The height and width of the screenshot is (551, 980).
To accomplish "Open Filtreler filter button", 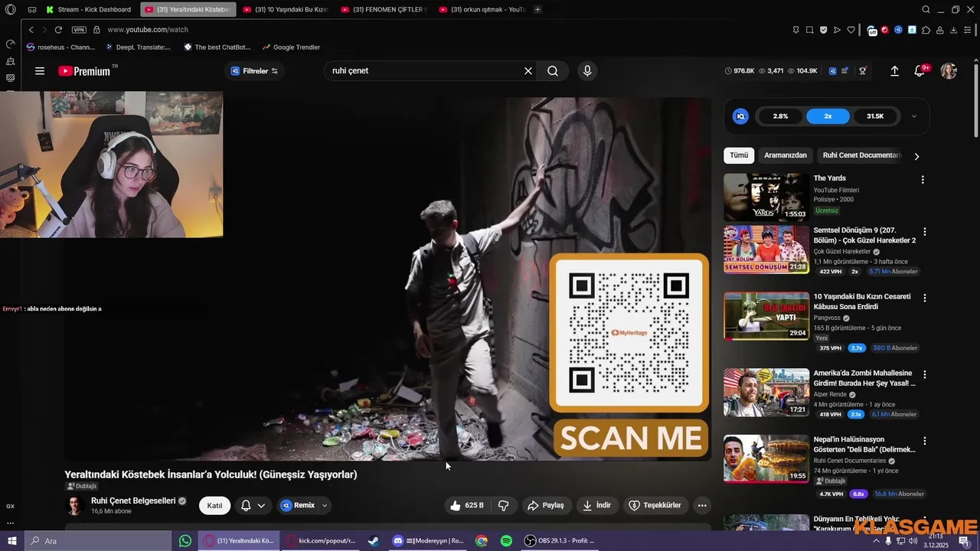I will tap(255, 71).
